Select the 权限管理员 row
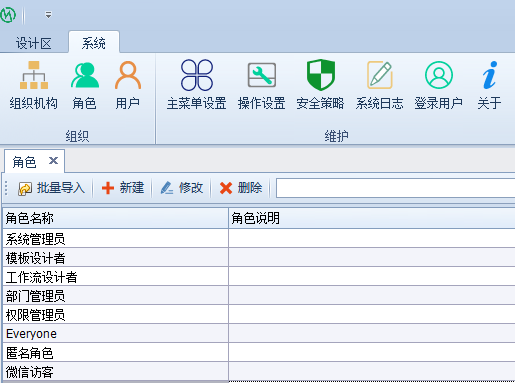This screenshot has height=383, width=515. (x=259, y=314)
